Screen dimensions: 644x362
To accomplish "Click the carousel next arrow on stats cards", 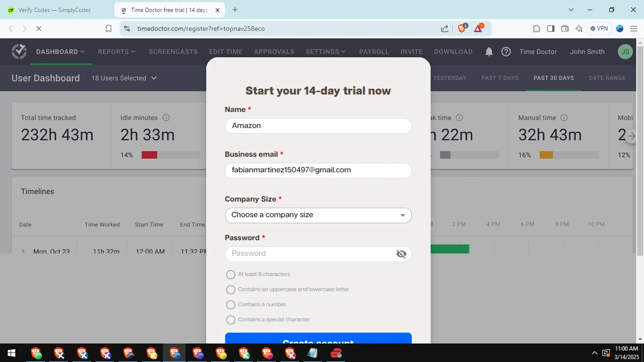I will pyautogui.click(x=631, y=136).
